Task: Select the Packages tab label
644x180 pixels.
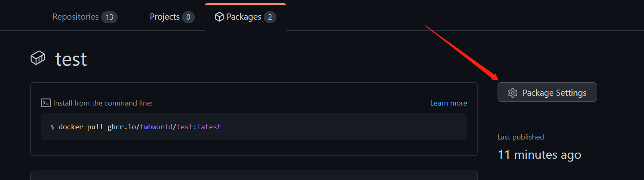Action: click(x=244, y=17)
